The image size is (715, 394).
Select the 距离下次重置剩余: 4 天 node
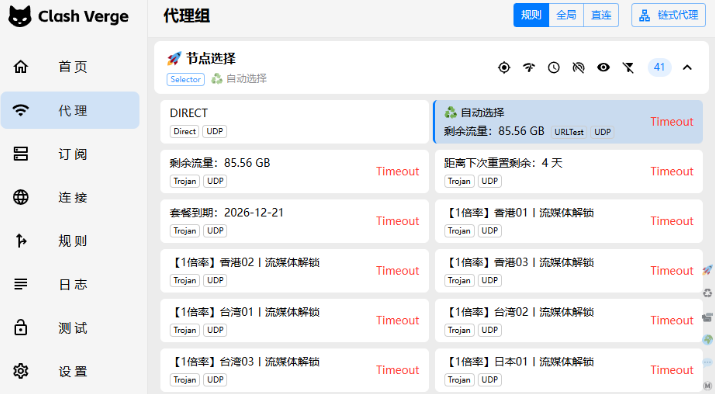point(569,171)
